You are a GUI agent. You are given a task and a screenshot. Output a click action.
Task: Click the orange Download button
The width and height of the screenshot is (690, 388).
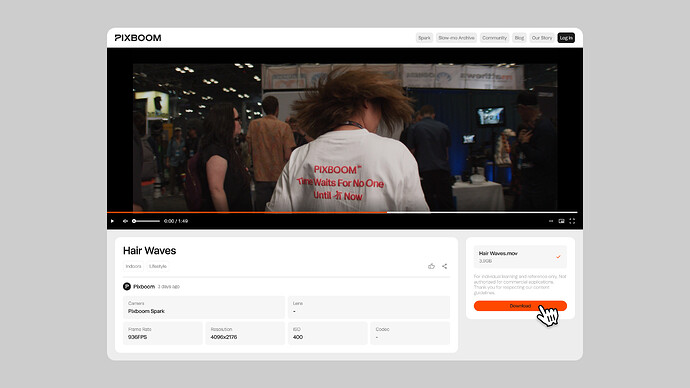(520, 306)
